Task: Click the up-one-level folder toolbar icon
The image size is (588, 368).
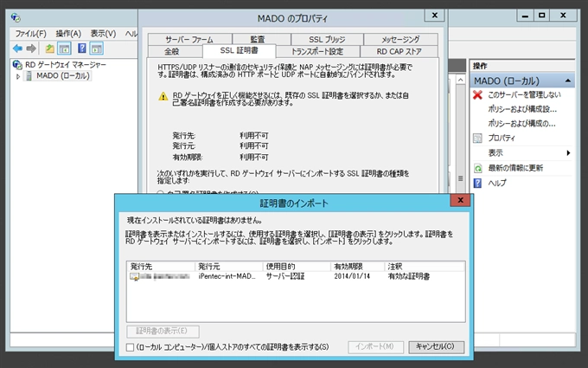Action: click(x=49, y=48)
